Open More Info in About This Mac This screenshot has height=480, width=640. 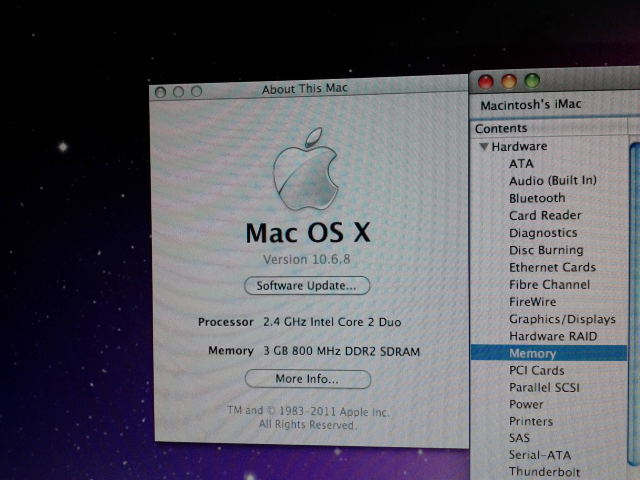pos(307,379)
